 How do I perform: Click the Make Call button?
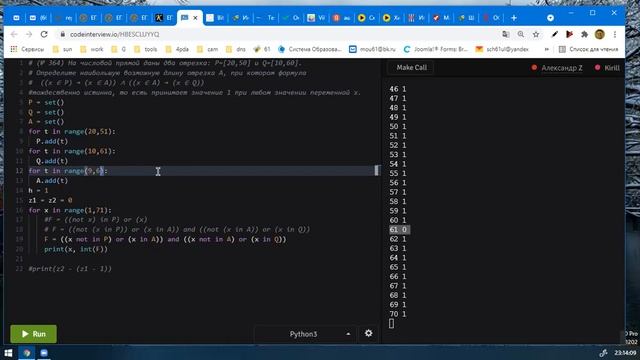[411, 68]
